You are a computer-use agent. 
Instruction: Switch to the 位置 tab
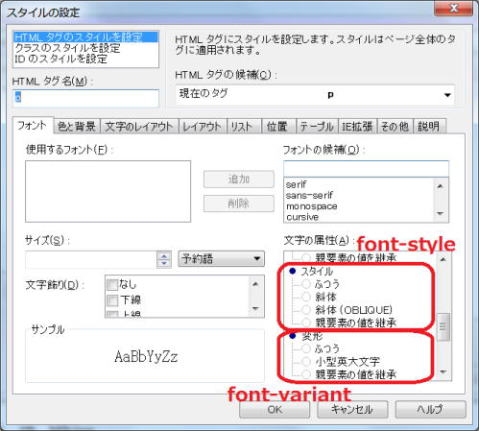click(x=279, y=126)
